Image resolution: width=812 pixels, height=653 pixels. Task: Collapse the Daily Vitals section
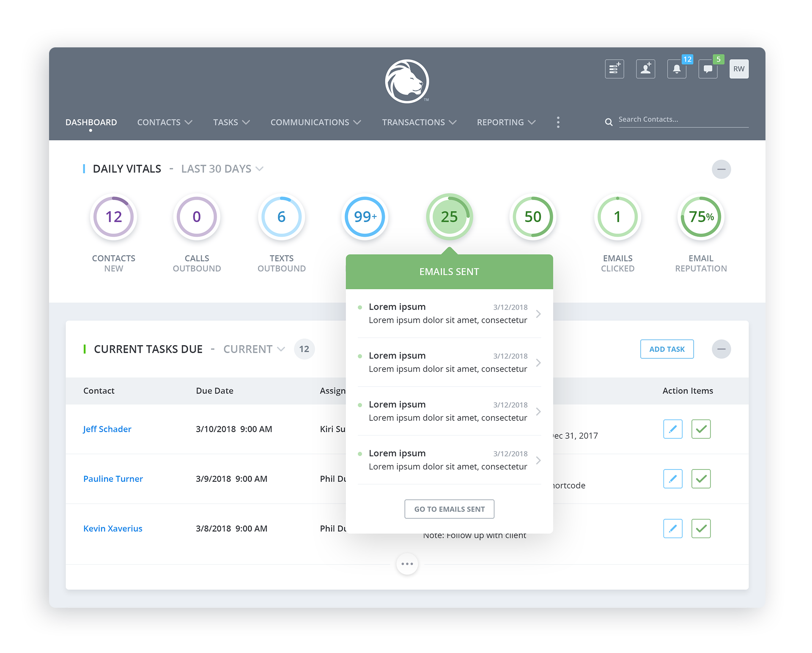click(721, 170)
